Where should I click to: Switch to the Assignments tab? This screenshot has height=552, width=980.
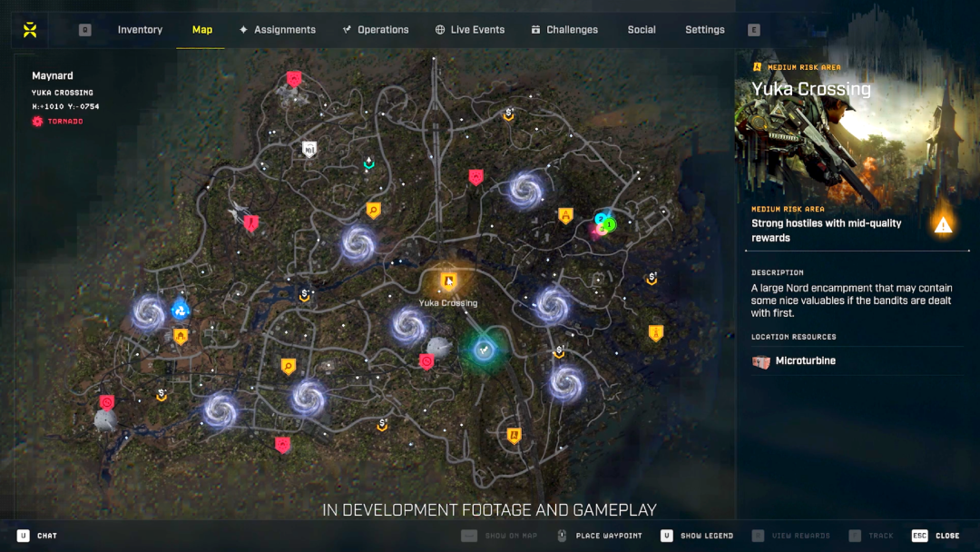click(277, 29)
